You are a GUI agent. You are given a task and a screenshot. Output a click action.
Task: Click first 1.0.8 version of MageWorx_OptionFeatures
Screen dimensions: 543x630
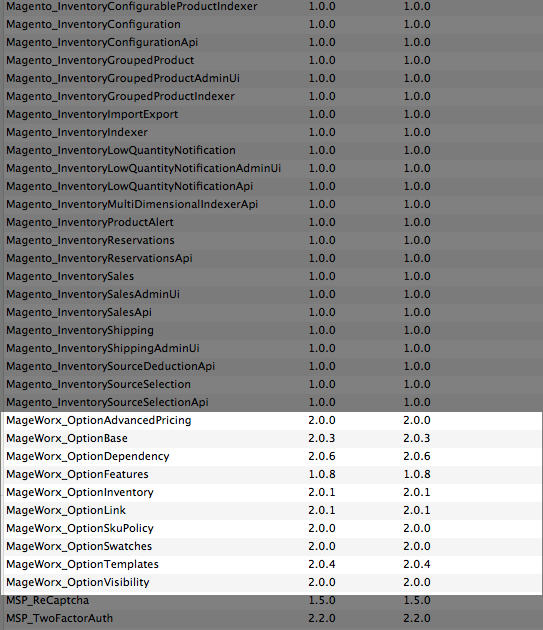(x=322, y=475)
